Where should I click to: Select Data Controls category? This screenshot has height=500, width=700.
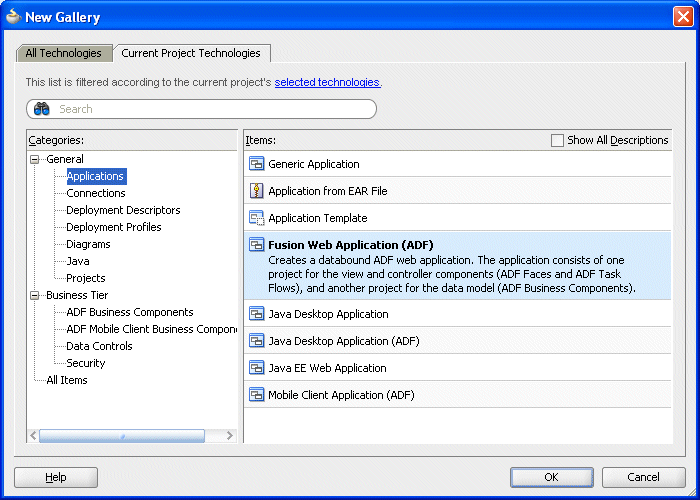tap(100, 346)
